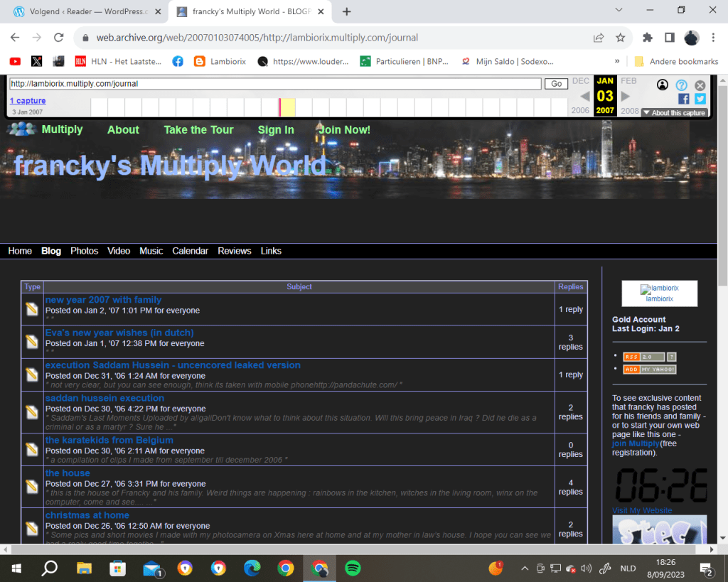
Task: Toggle the Chrome side panel button
Action: (669, 38)
